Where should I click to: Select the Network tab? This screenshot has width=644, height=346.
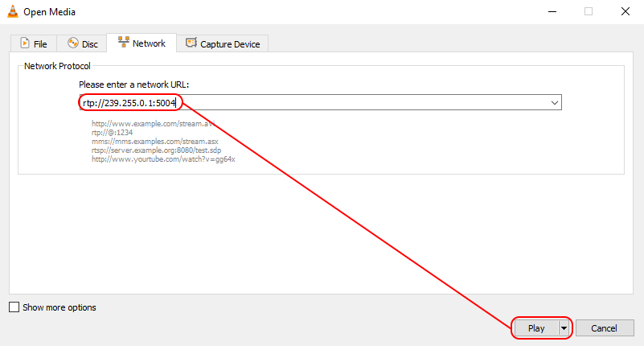pyautogui.click(x=142, y=43)
